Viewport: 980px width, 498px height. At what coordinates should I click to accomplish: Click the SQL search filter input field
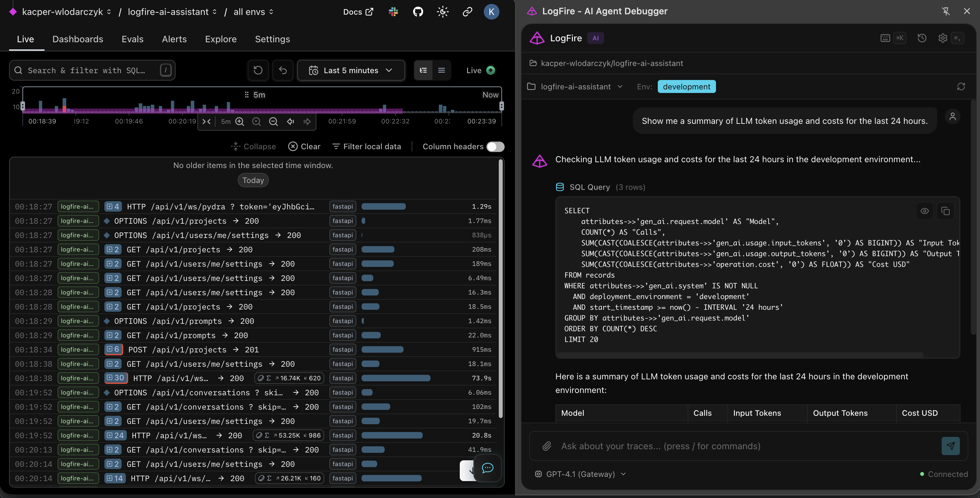(92, 71)
